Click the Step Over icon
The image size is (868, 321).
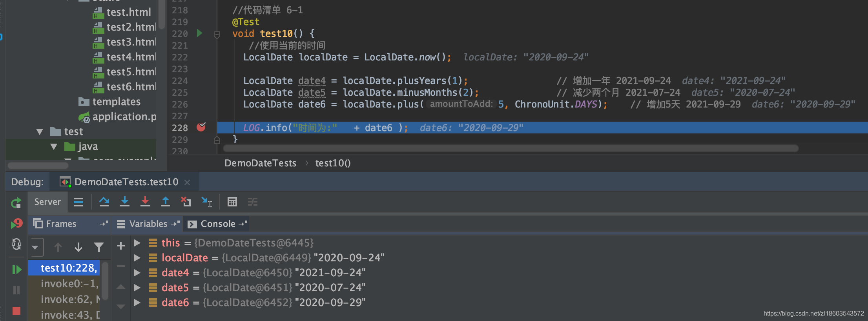[x=104, y=202]
